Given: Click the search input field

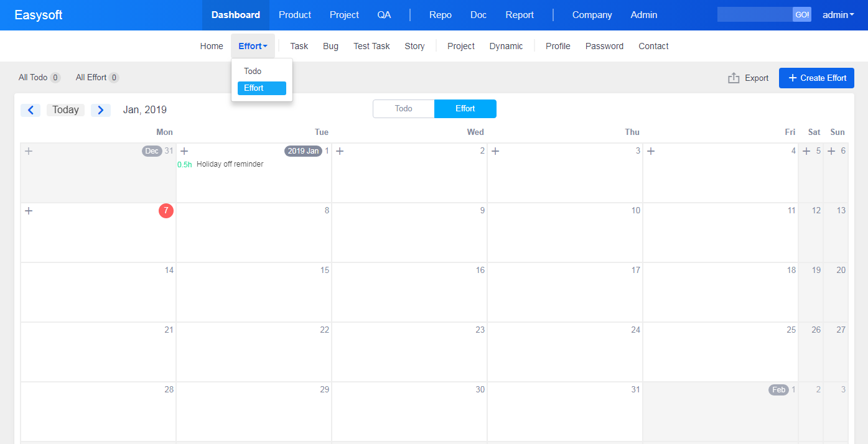Looking at the screenshot, I should pos(754,15).
